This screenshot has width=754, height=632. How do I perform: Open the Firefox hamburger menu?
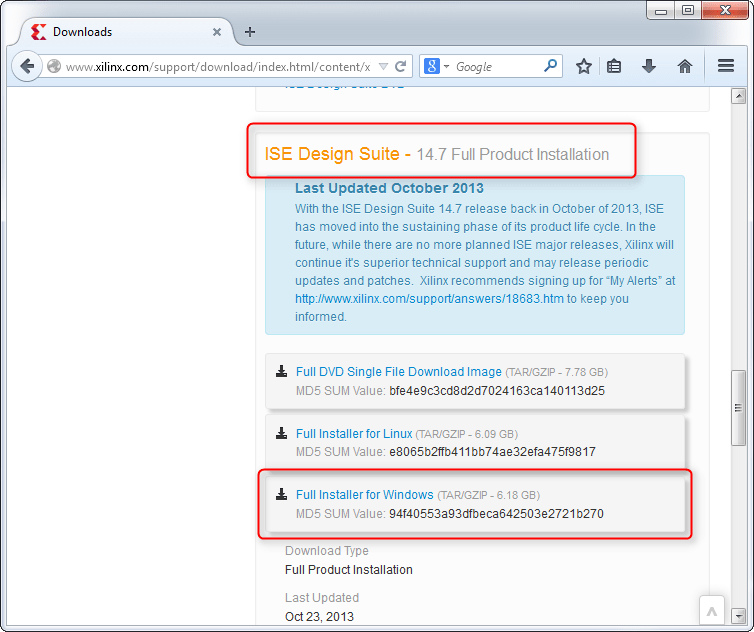coord(727,66)
